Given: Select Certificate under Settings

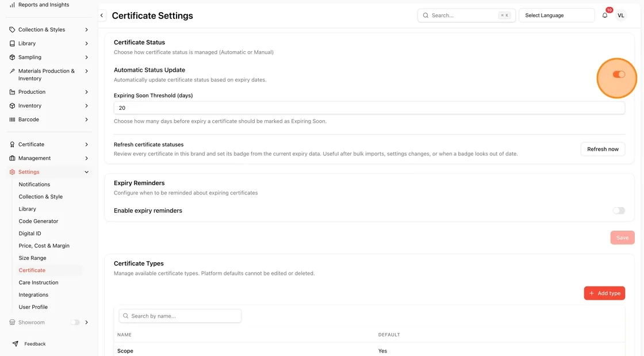Looking at the screenshot, I should 32,270.
